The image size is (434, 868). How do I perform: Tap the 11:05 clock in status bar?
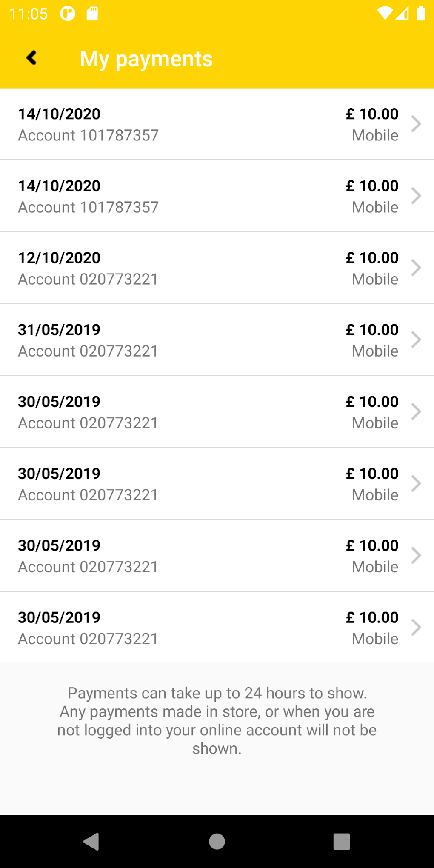coord(29,14)
